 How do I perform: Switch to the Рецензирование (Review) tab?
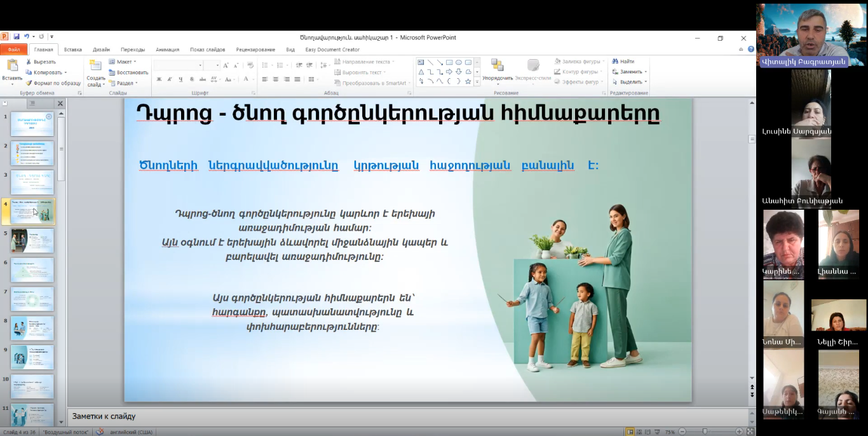click(x=255, y=49)
